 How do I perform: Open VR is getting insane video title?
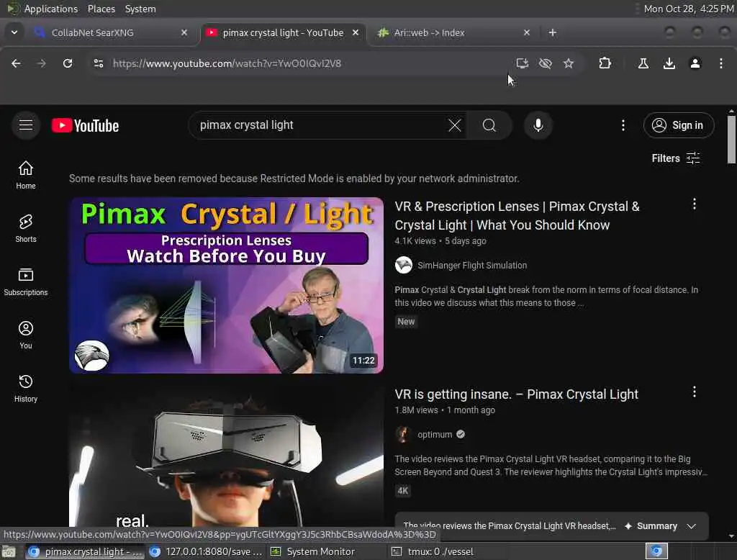point(516,394)
